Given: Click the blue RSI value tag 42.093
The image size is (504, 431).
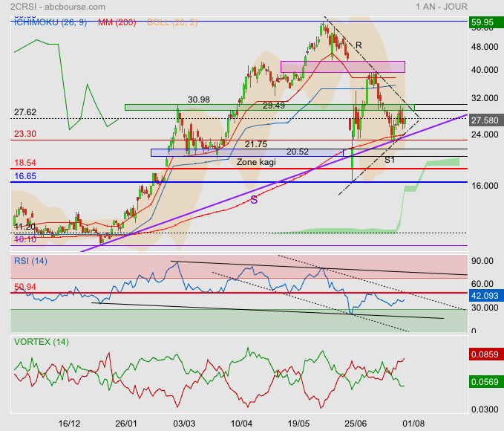Looking at the screenshot, I should [x=485, y=296].
